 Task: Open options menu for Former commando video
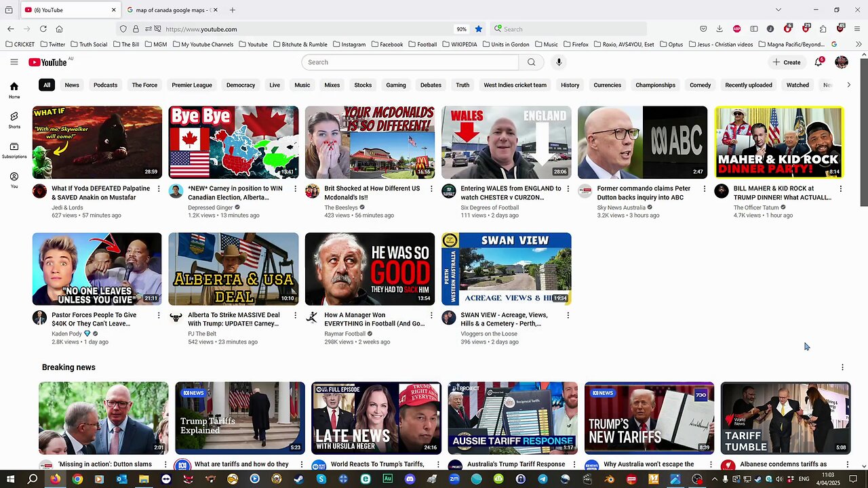(704, 188)
